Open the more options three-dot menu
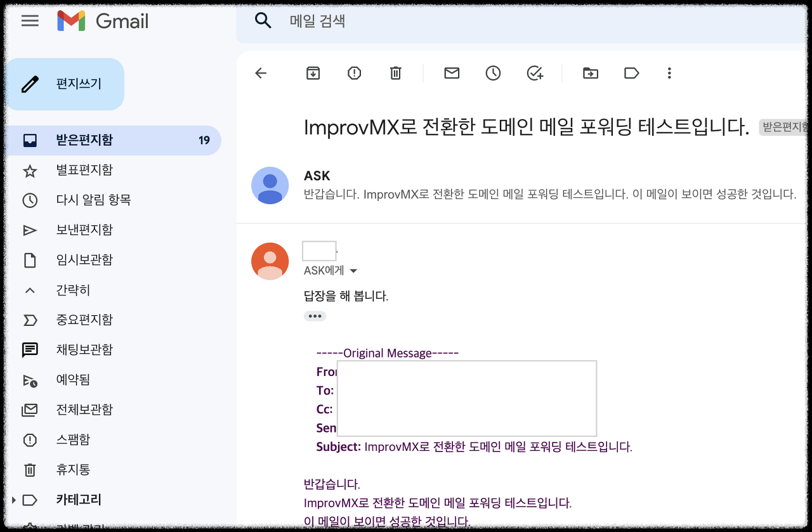The height and width of the screenshot is (532, 812). 669,73
